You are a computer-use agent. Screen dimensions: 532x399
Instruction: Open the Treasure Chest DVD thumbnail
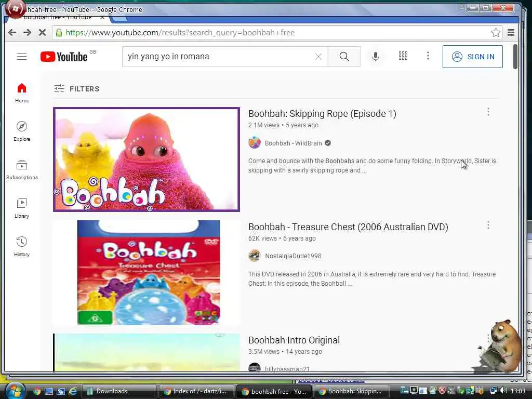pyautogui.click(x=147, y=272)
